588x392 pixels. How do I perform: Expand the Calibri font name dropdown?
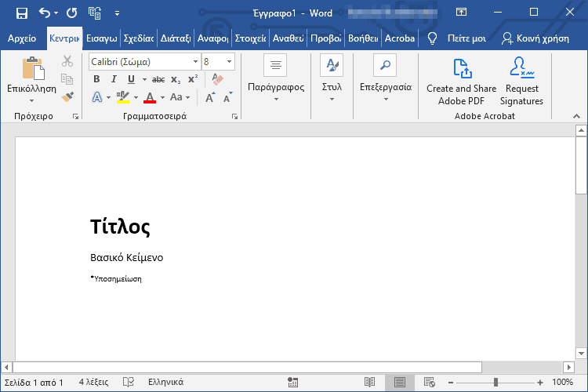pyautogui.click(x=193, y=61)
